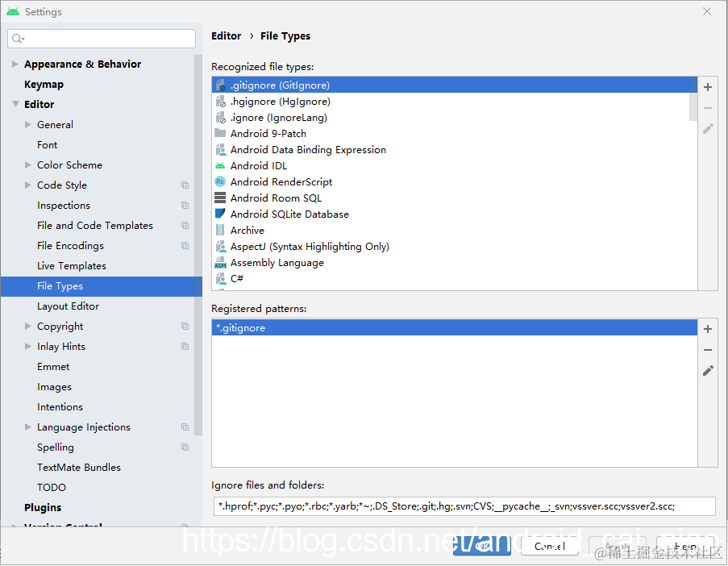Click the .hgignore file type icon

(221, 102)
